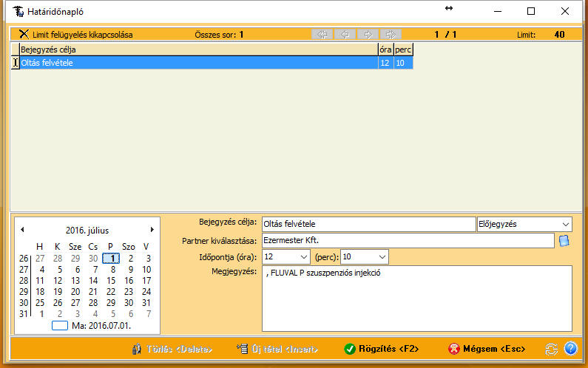Select July 24 in the calendar
The image size is (588, 368).
[x=146, y=292]
